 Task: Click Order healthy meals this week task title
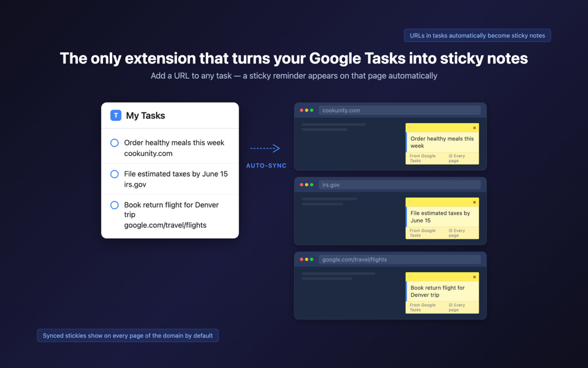(174, 142)
